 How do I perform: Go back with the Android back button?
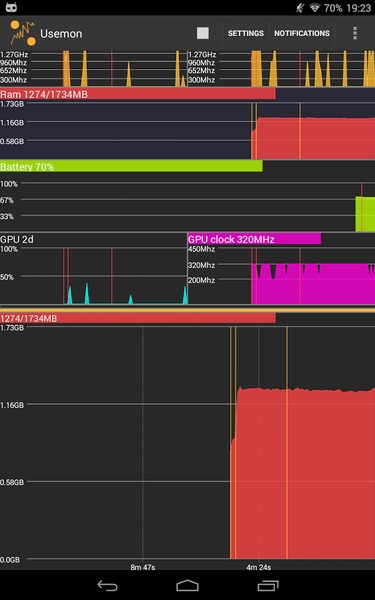[x=108, y=585]
